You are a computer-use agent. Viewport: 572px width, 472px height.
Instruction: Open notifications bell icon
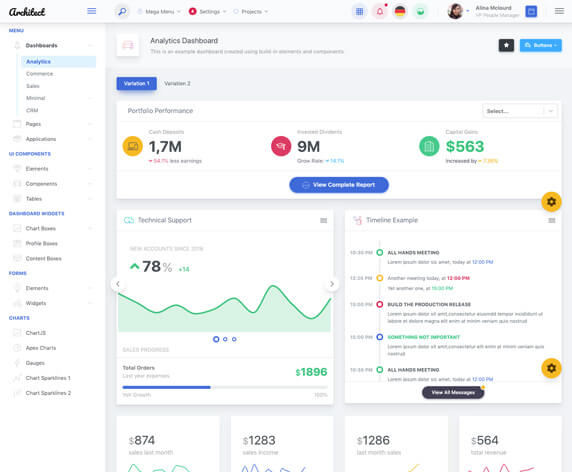380,12
